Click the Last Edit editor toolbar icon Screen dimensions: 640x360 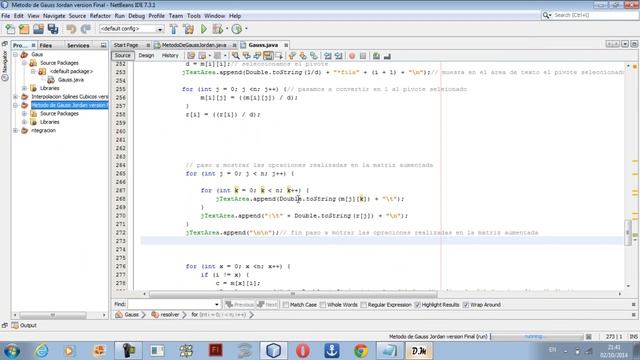coord(191,56)
